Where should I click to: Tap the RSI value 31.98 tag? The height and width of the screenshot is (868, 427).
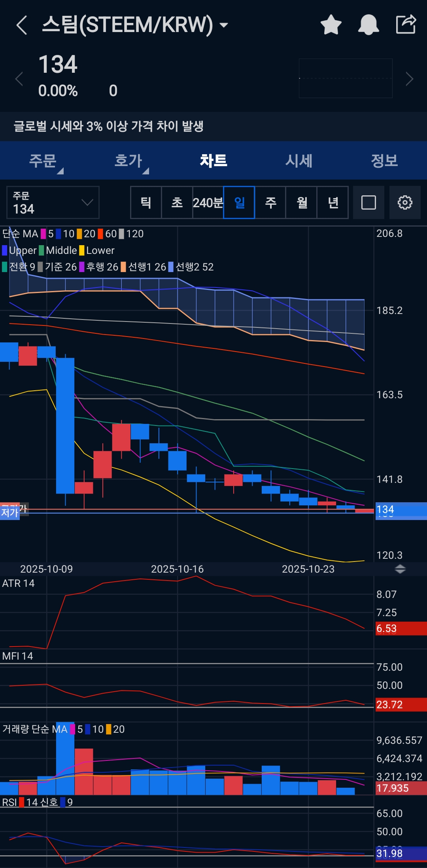(401, 854)
